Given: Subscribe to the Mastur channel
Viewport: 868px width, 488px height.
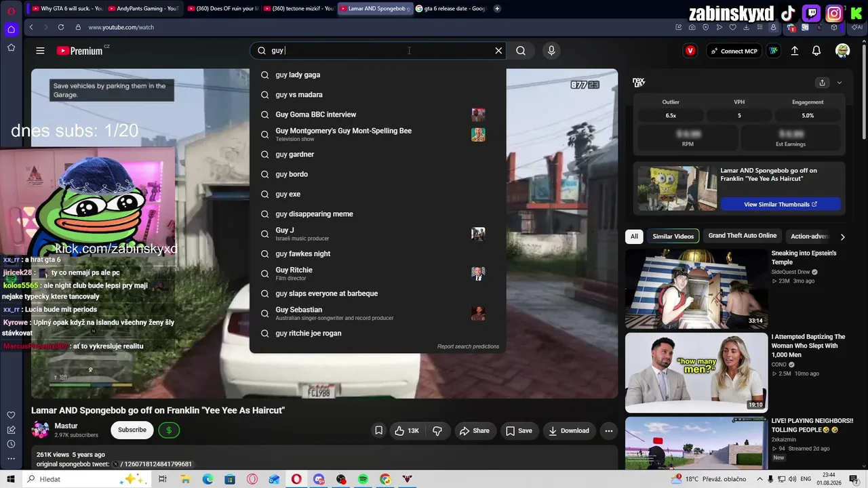Looking at the screenshot, I should 132,430.
